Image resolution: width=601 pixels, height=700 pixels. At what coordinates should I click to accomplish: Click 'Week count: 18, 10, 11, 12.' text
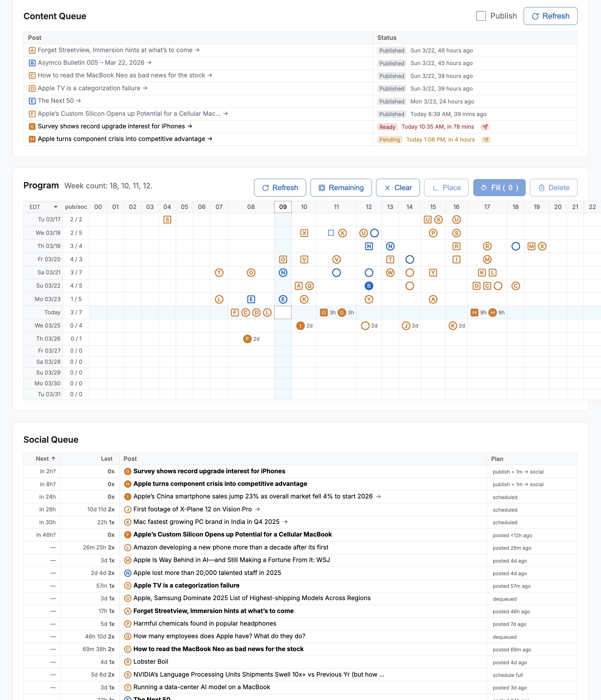click(109, 186)
